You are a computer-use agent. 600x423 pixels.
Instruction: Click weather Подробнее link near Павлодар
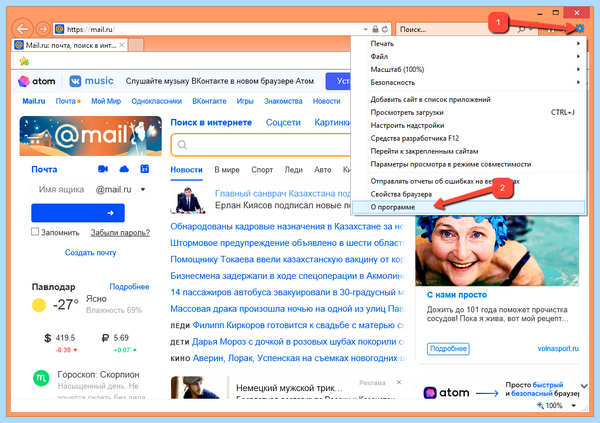[129, 287]
